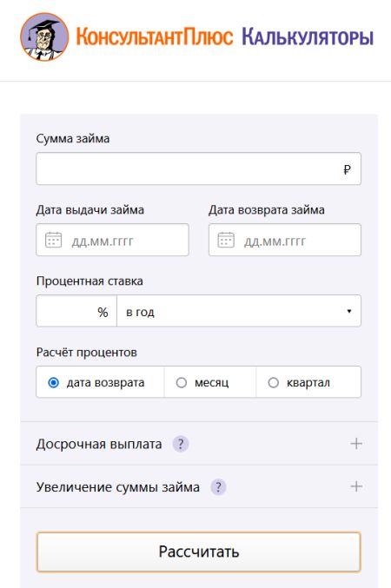Select the 'дата возврата' radio option
Image resolution: width=391 pixels, height=588 pixels.
[54, 382]
